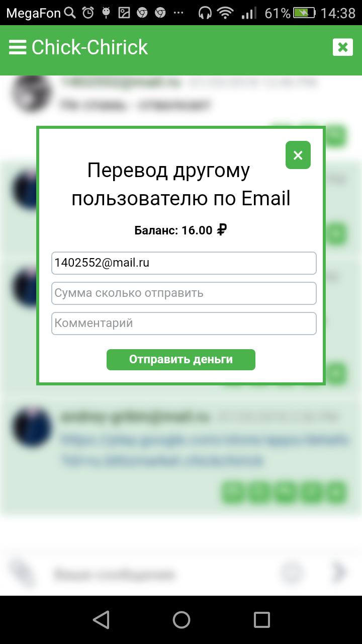Close the transfer dialog with the green X
Viewport: 362px width, 644px height.
click(x=298, y=155)
